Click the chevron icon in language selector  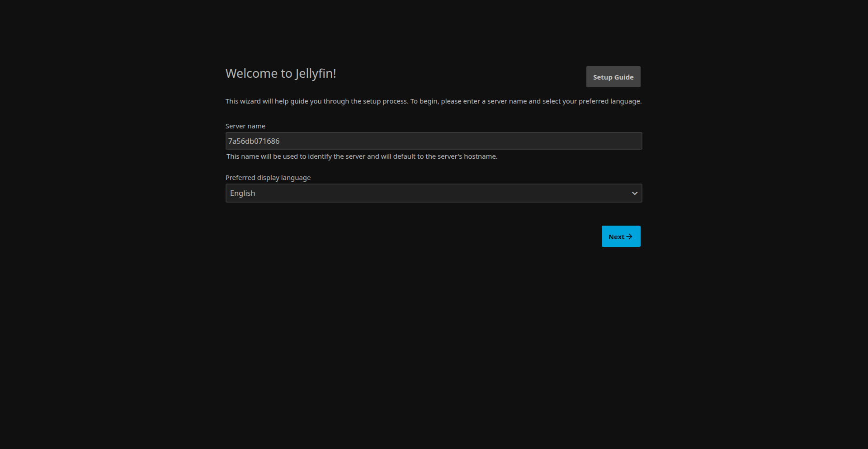(x=634, y=194)
